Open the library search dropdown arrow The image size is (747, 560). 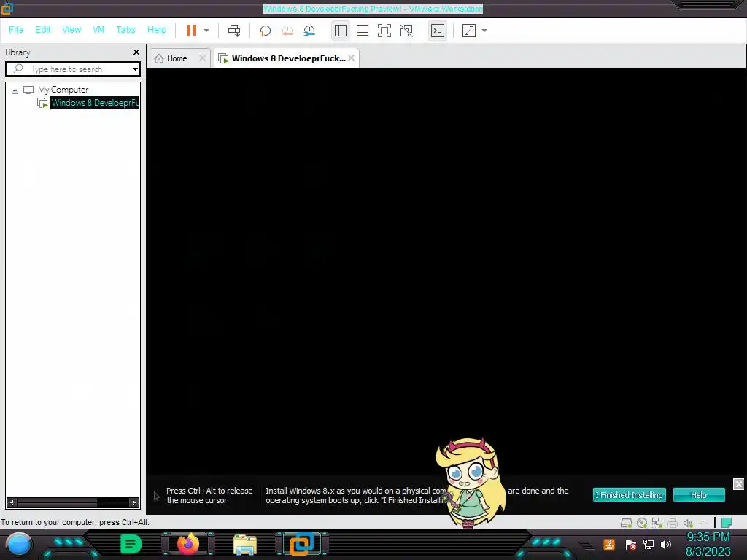click(135, 69)
